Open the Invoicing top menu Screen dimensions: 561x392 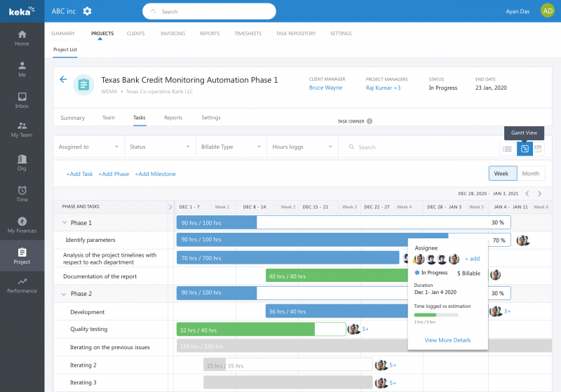[173, 33]
